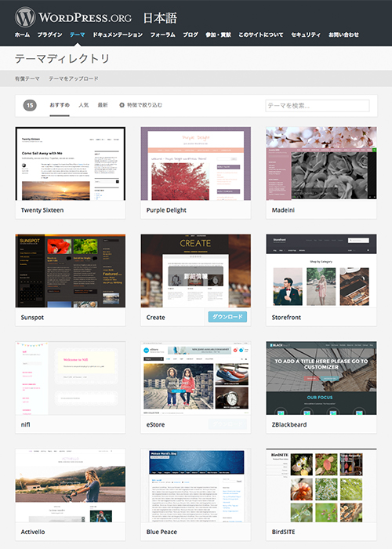Open the Purple Delight theme thumbnail
Image resolution: width=392 pixels, height=549 pixels.
coord(196,163)
